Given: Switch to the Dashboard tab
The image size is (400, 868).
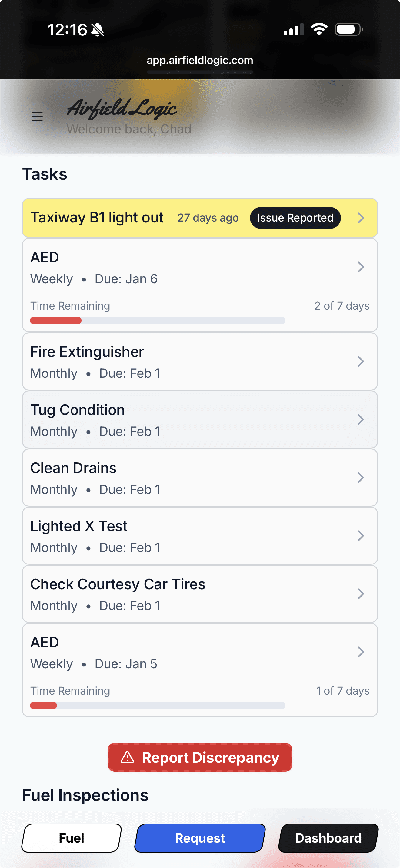Looking at the screenshot, I should (x=328, y=838).
